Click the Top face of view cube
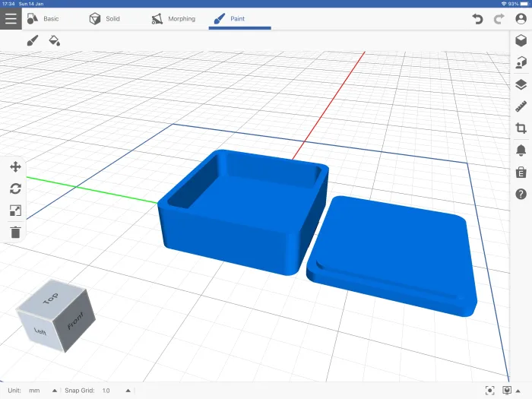 51,300
